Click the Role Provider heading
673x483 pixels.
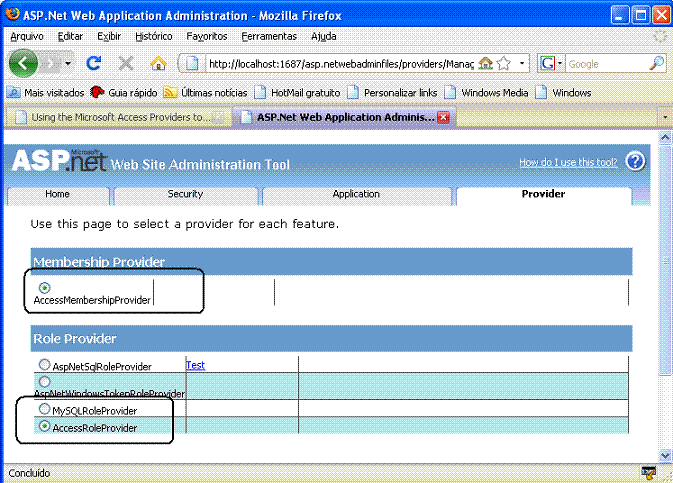(75, 339)
